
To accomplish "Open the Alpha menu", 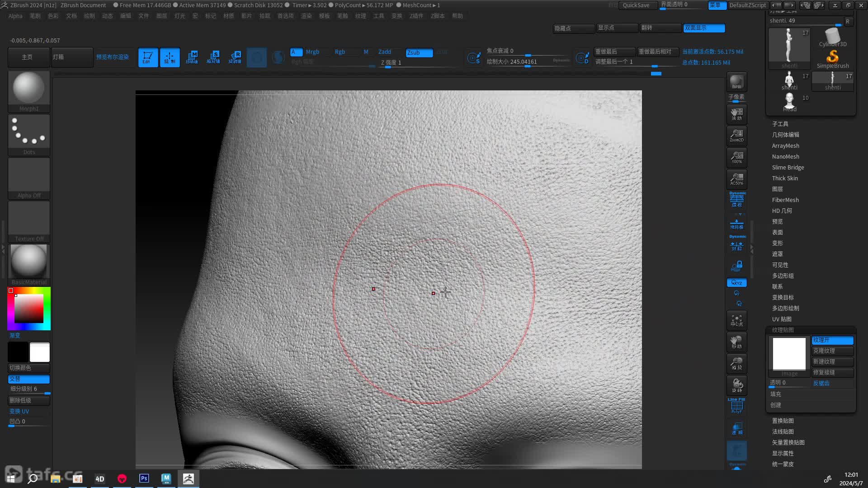I will [15, 16].
